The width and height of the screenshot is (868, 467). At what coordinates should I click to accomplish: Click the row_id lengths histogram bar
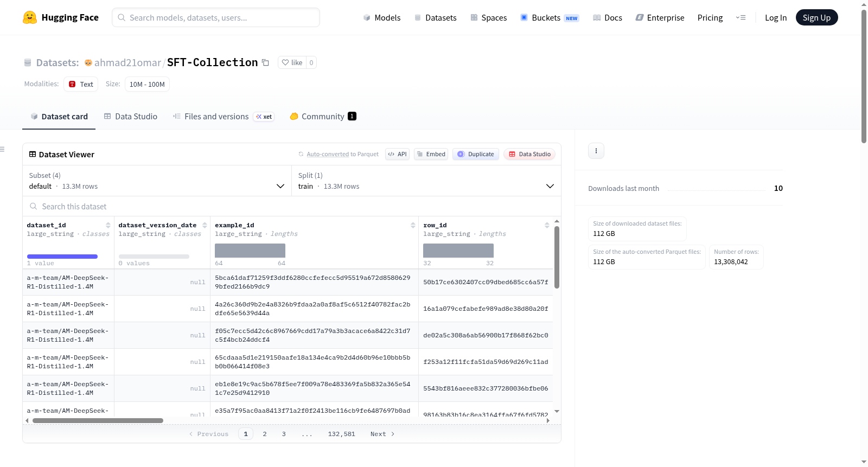tap(458, 251)
